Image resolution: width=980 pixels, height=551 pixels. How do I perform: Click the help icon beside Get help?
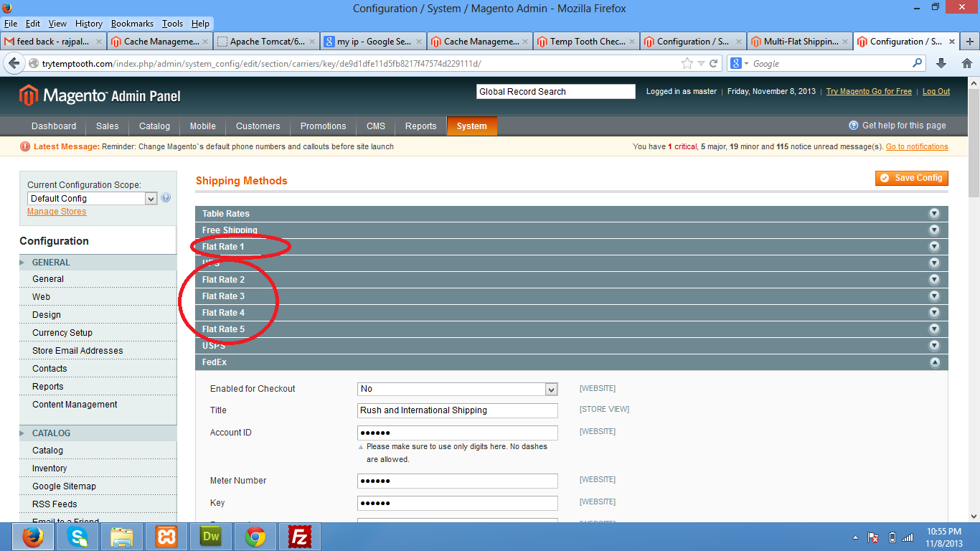pos(854,126)
